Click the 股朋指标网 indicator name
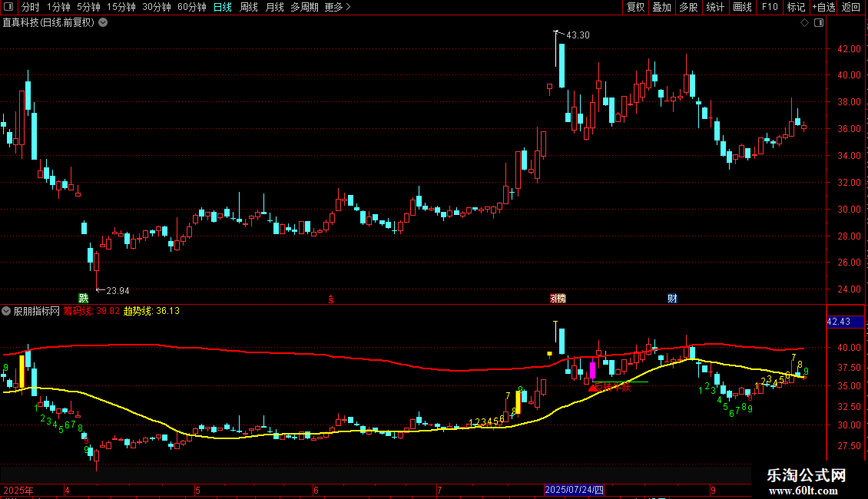The width and height of the screenshot is (868, 499). [37, 311]
